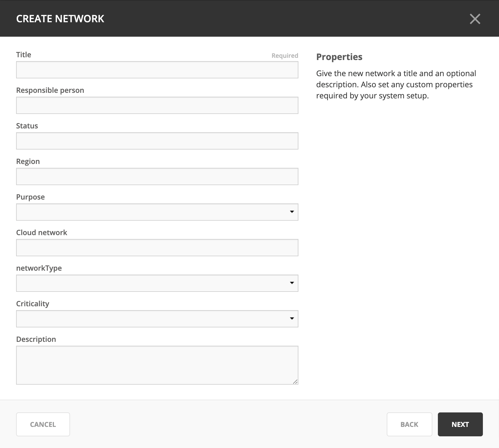499x448 pixels.
Task: Proceed with the Next button
Action: tap(460, 424)
